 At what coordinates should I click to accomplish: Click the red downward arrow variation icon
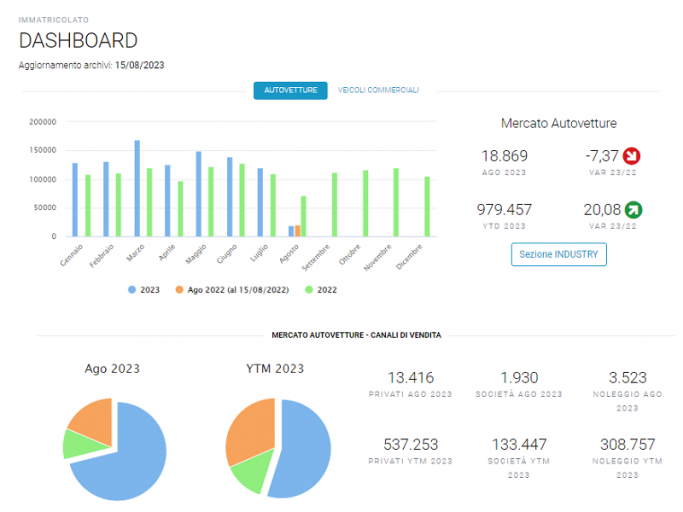[x=631, y=156]
